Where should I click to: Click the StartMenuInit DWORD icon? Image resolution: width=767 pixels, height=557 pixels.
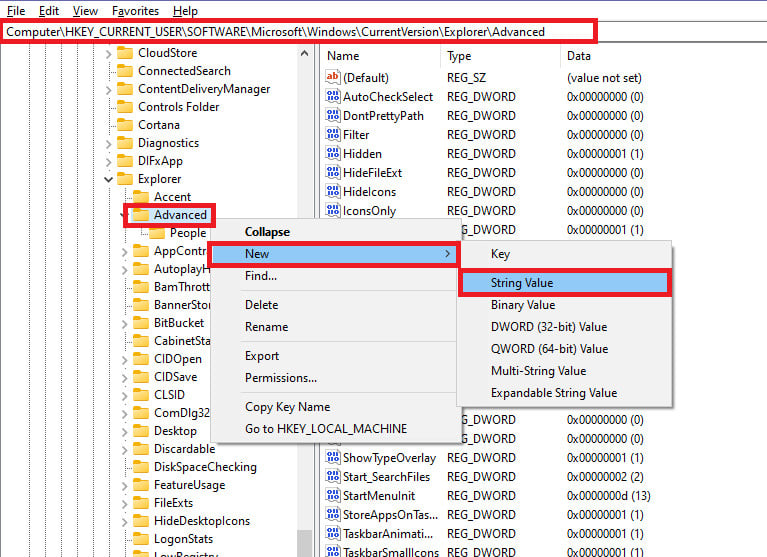click(x=333, y=496)
